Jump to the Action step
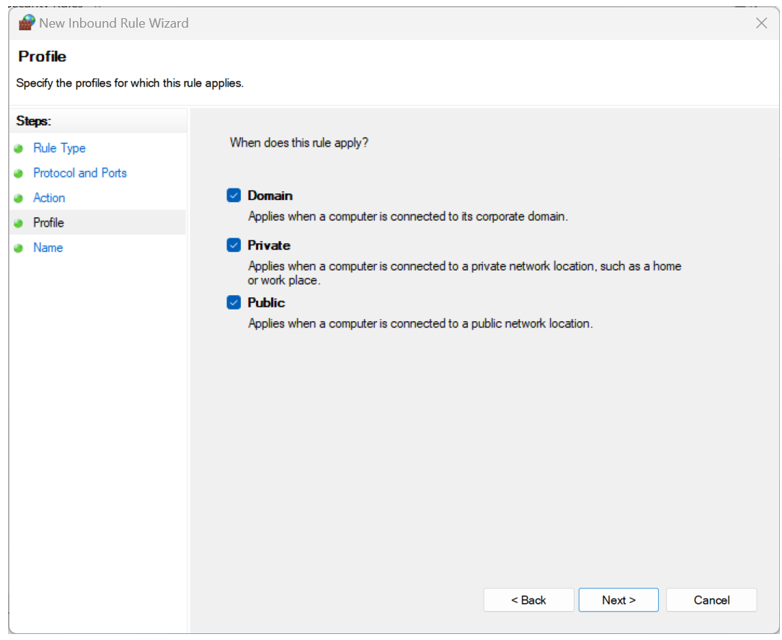Image resolution: width=782 pixels, height=640 pixels. [x=49, y=198]
